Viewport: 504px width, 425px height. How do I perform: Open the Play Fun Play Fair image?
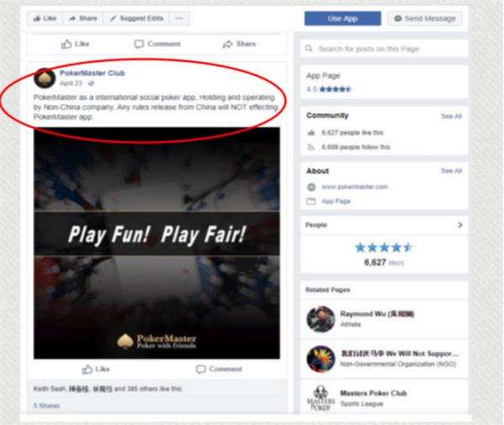coord(157,243)
